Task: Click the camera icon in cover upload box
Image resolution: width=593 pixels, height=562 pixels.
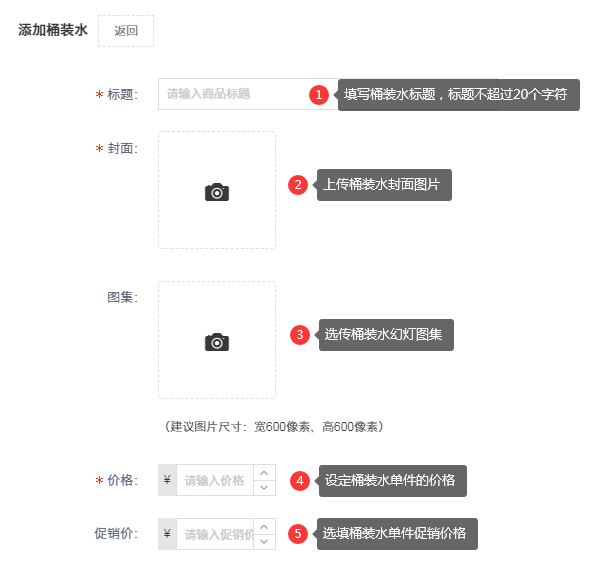Action: coord(217,192)
